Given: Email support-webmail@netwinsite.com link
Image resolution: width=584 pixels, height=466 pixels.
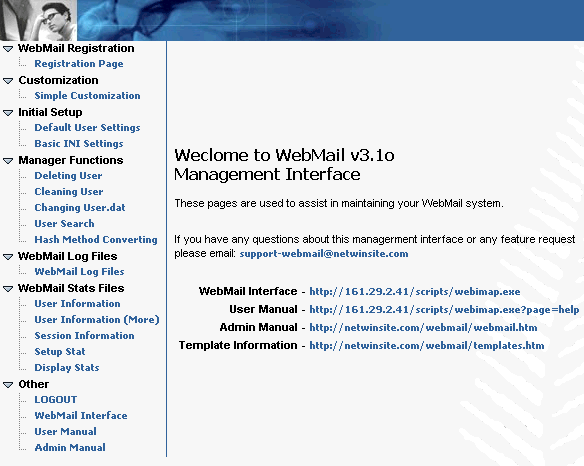Looking at the screenshot, I should click(x=324, y=254).
